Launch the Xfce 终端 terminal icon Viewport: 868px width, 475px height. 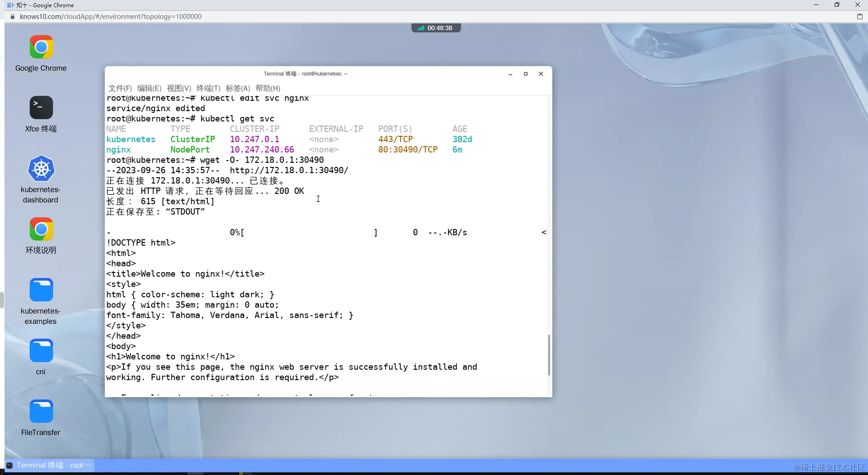point(41,108)
